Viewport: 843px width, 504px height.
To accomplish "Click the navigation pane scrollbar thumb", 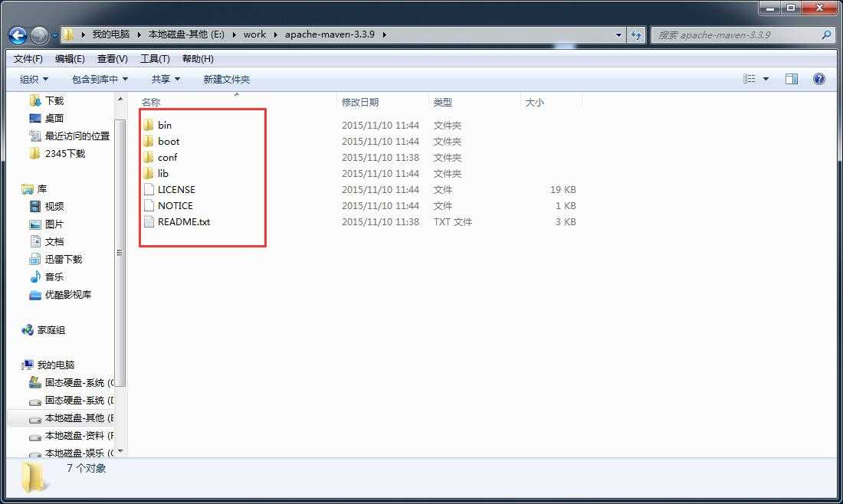I will (x=120, y=253).
